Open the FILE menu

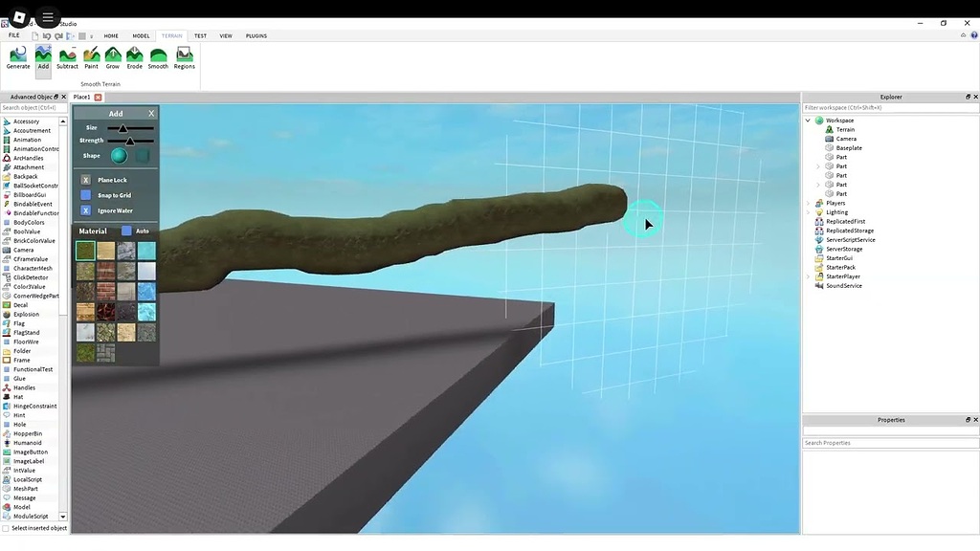click(14, 35)
